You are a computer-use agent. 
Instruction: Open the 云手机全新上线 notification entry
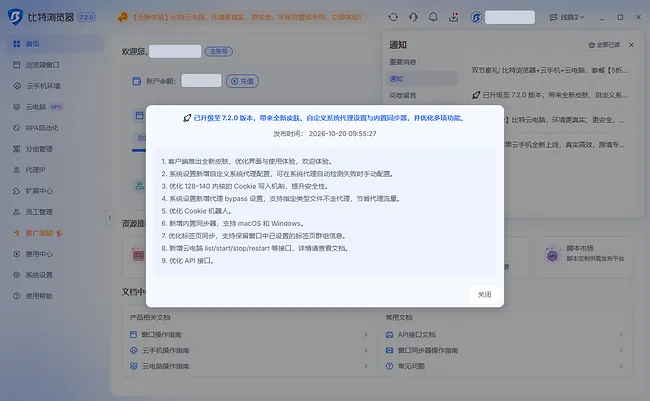click(565, 145)
